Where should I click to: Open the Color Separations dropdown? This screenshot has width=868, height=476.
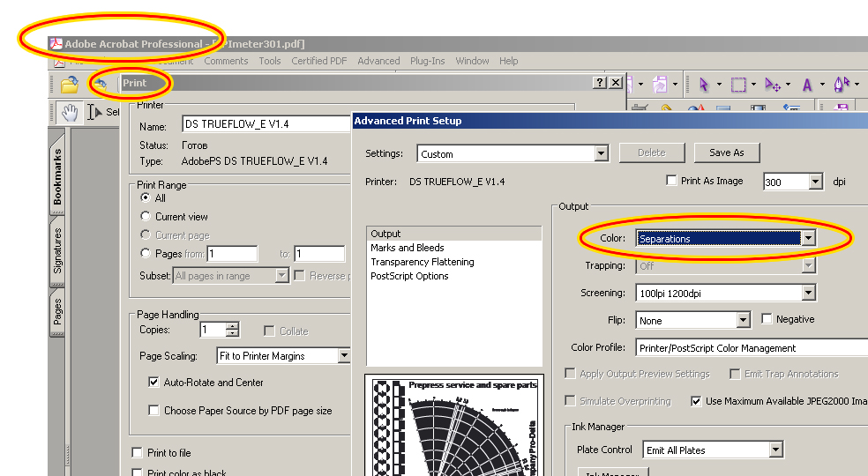click(808, 238)
